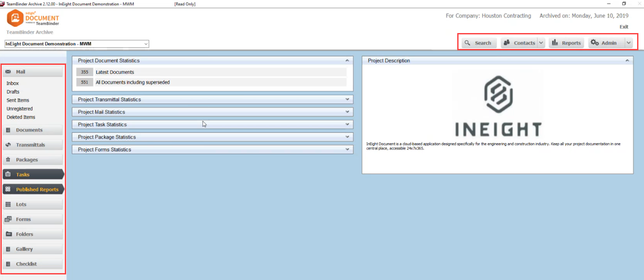This screenshot has height=280, width=644.
Task: Open the Reports bar-chart button
Action: (566, 43)
